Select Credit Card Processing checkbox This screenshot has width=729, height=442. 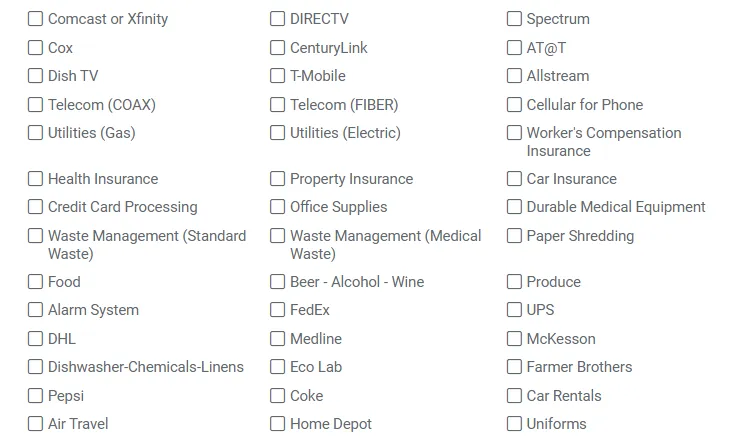(36, 207)
